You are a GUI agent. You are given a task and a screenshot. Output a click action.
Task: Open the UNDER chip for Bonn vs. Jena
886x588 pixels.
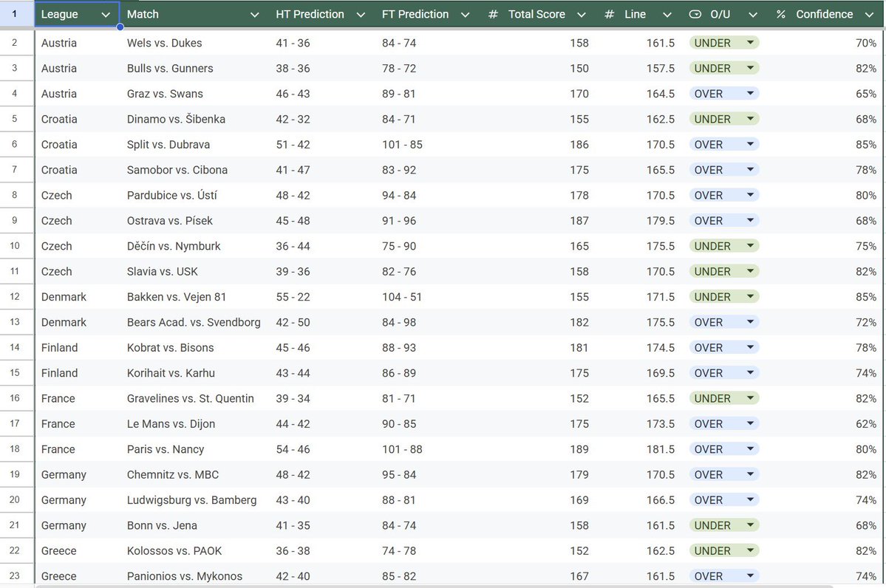tap(724, 526)
